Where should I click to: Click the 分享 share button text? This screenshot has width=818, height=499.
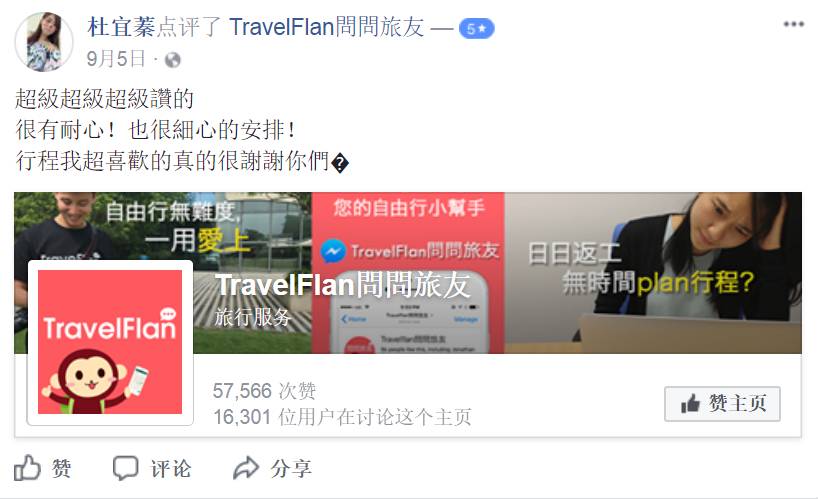pos(291,468)
